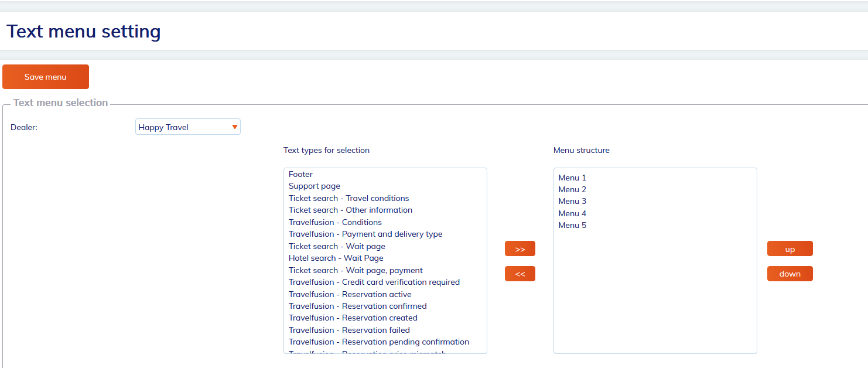Screen dimensions: 868x368
Task: Select Travelfusion - Payment and delivery type
Action: click(365, 234)
